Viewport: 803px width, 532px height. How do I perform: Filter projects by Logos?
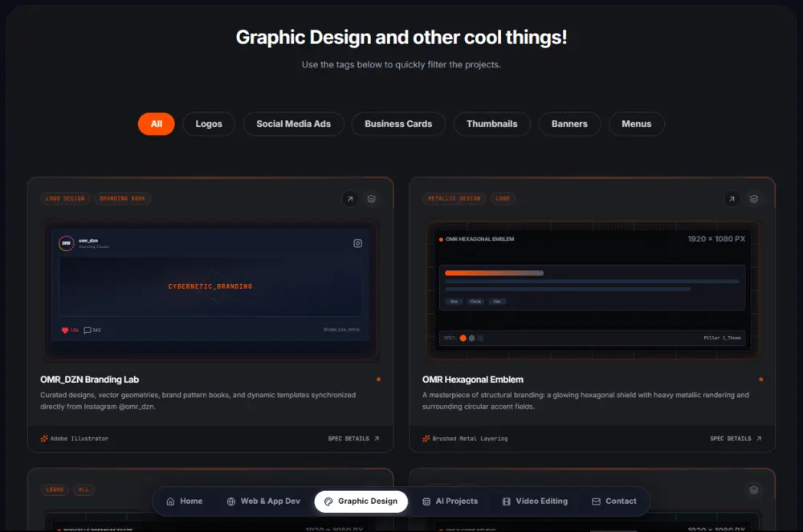click(x=209, y=124)
